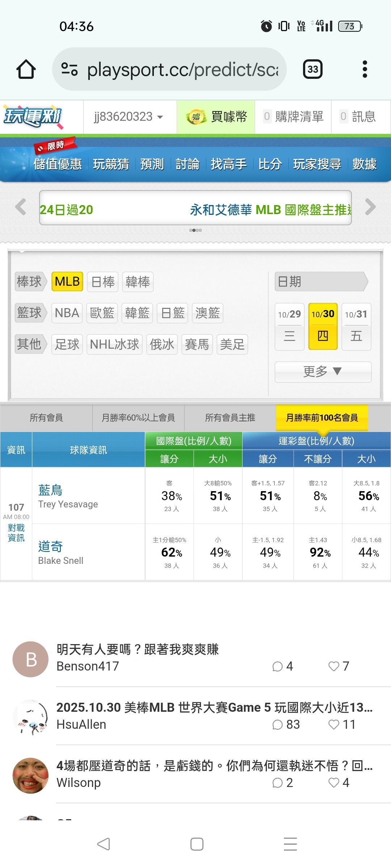Choose the 10/31 date option
Image resolution: width=391 pixels, height=868 pixels.
pos(356,326)
